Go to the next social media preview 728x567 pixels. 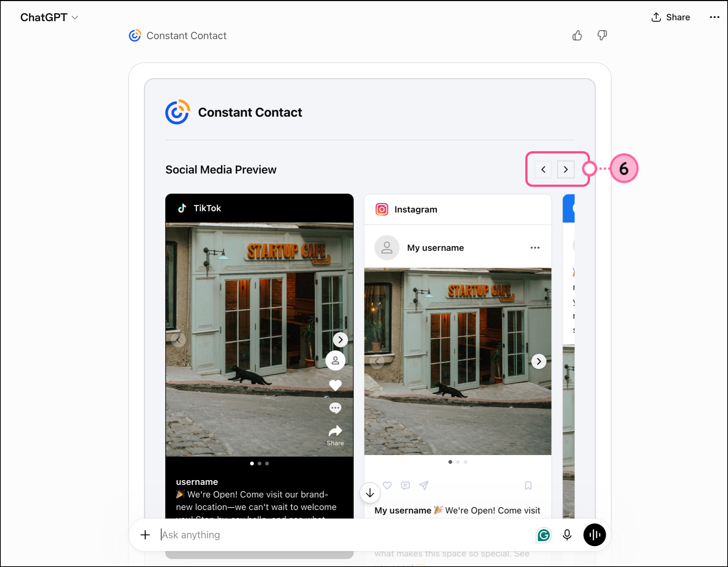pos(566,169)
